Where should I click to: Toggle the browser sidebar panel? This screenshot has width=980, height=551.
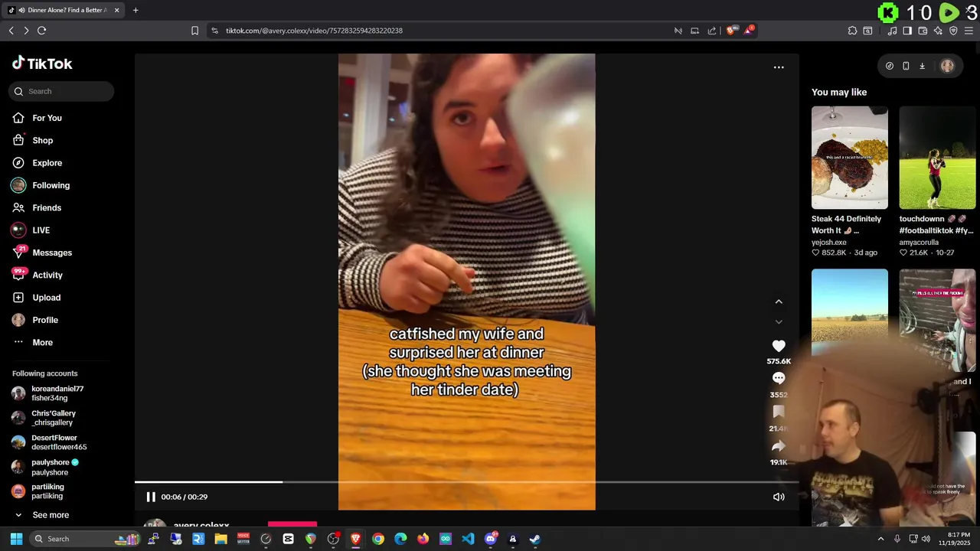[x=907, y=31]
